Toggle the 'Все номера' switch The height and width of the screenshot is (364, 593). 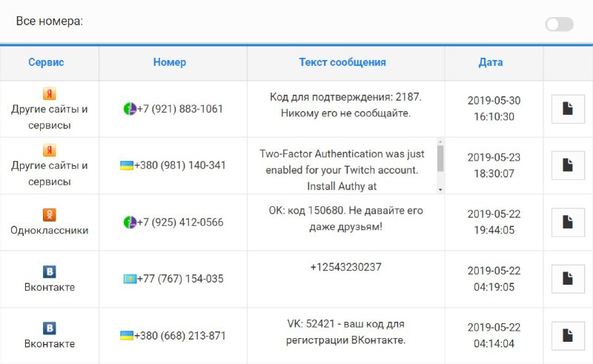tap(559, 24)
